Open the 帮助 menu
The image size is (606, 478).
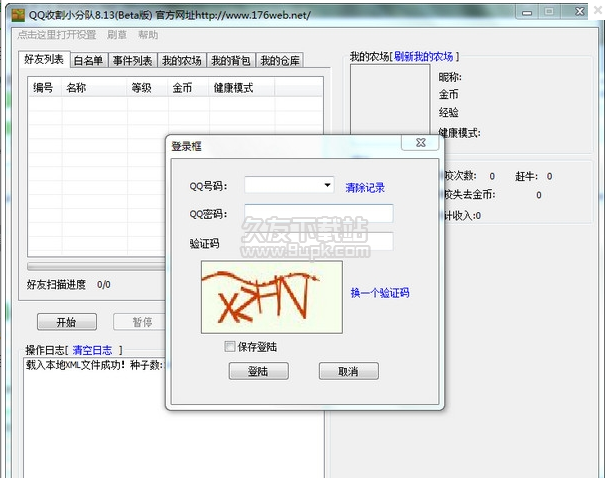click(148, 35)
